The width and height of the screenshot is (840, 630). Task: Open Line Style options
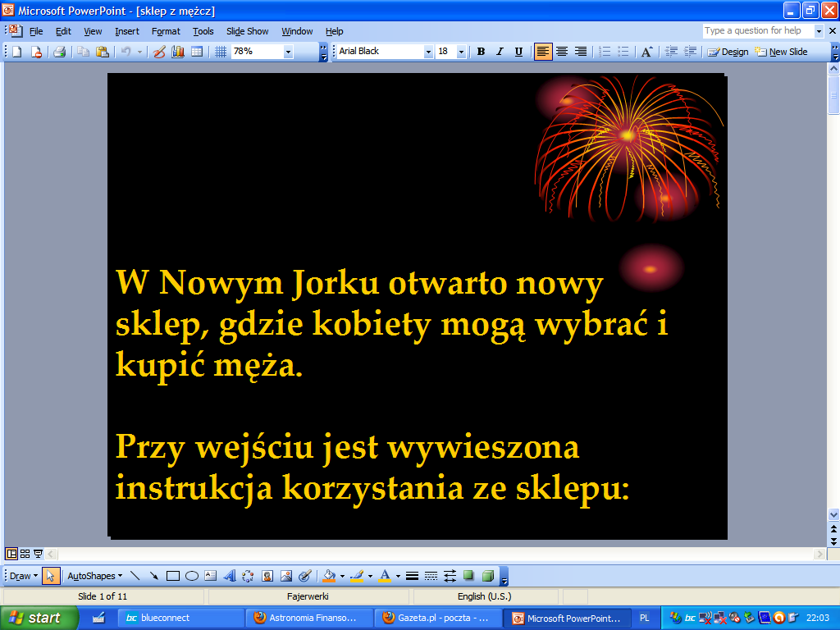coord(412,576)
